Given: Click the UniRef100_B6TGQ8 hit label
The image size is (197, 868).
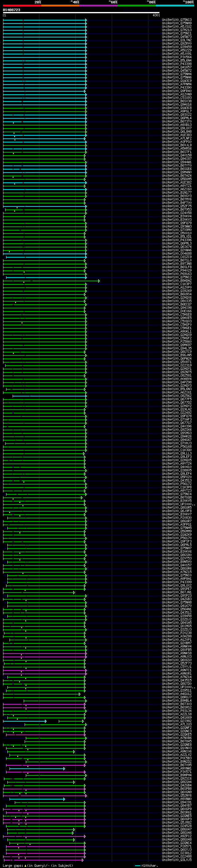Looking at the screenshot, I should tap(177, 497).
